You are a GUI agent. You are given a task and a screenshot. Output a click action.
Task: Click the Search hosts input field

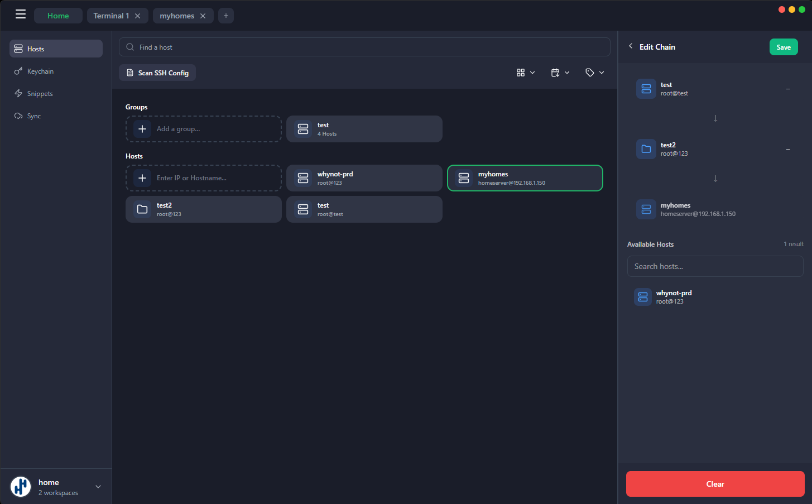(x=715, y=266)
